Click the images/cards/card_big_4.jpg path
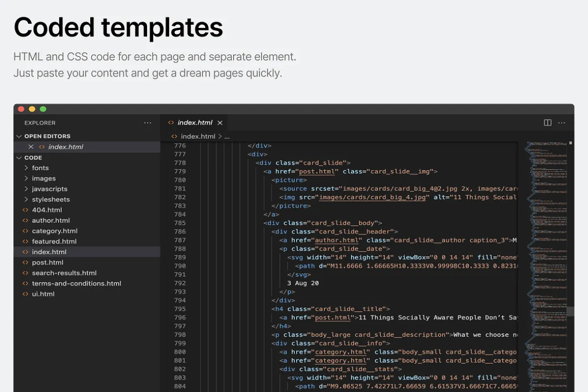 tap(373, 197)
